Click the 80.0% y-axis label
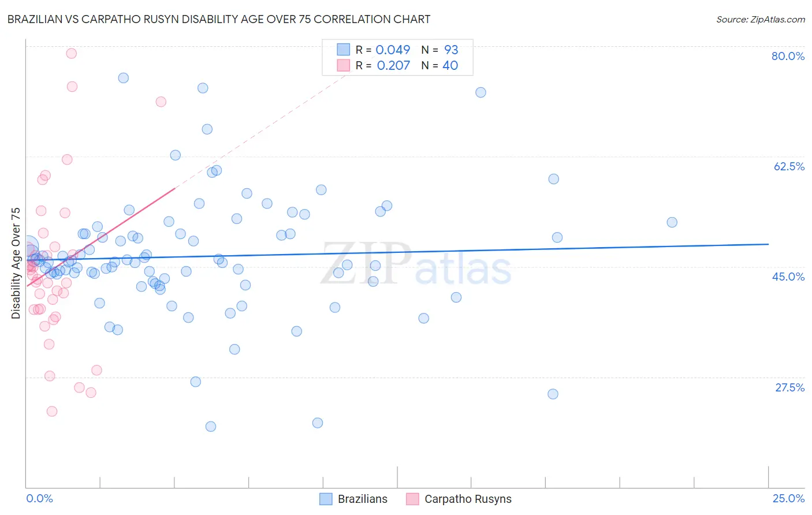Viewport: 812px width, 515px height. [x=788, y=56]
